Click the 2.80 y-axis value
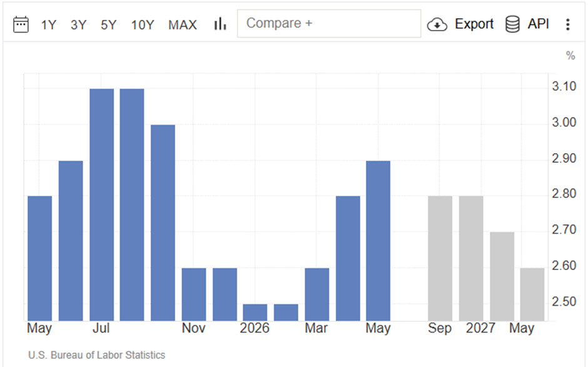Viewport: 588px width, 367px height. click(564, 194)
